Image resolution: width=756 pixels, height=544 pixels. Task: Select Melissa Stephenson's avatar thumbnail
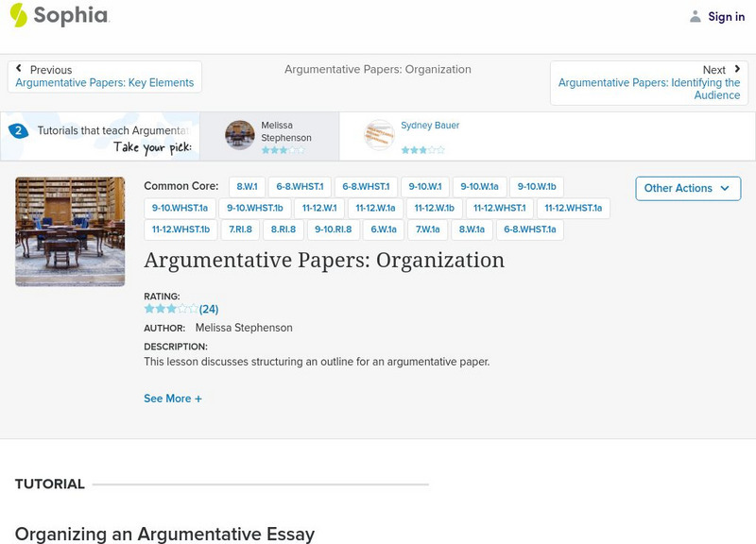point(240,135)
